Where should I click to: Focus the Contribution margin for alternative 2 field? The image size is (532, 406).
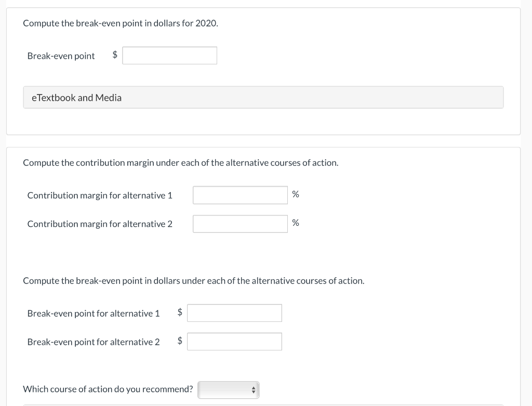[240, 224]
